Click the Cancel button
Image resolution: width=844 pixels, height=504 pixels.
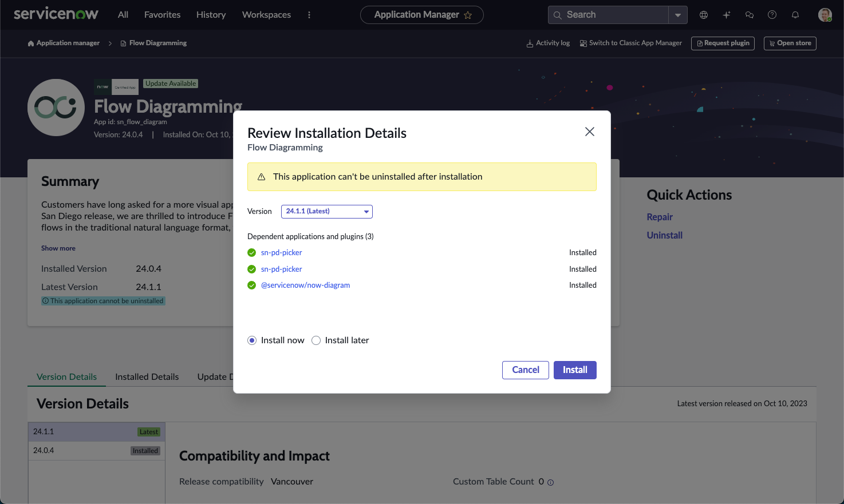pos(526,370)
